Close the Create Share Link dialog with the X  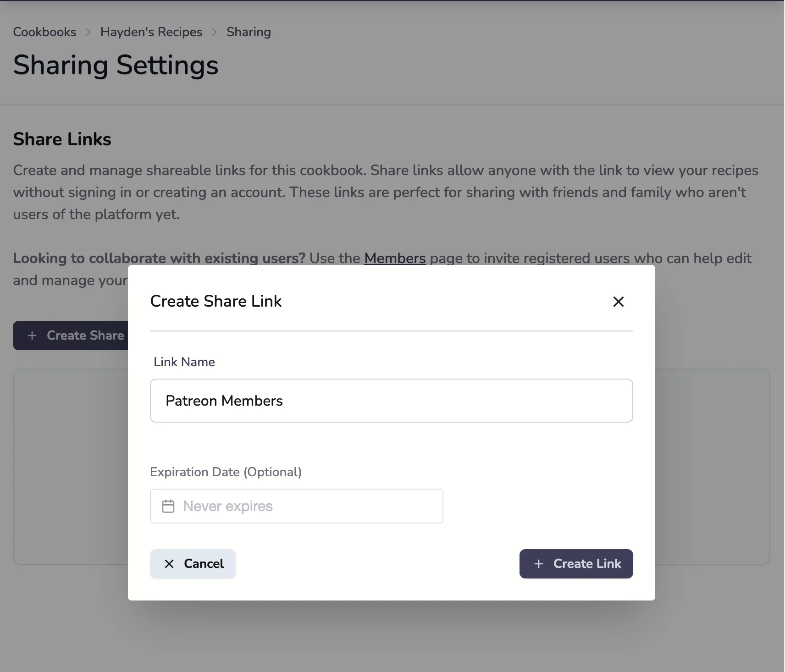(x=618, y=301)
